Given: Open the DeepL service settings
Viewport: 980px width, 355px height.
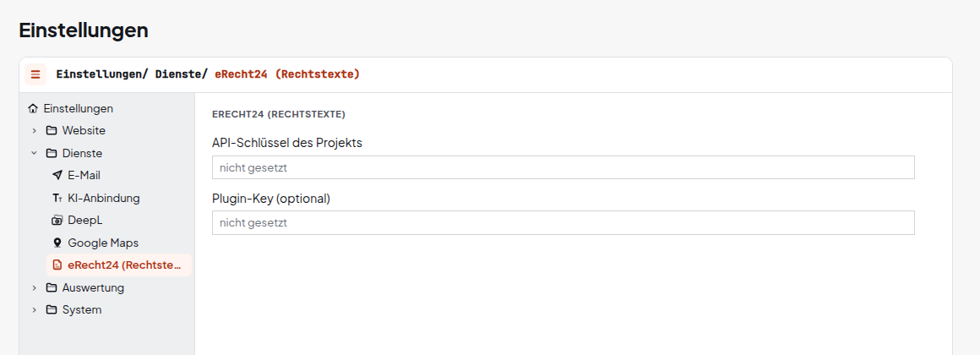Looking at the screenshot, I should pos(85,220).
